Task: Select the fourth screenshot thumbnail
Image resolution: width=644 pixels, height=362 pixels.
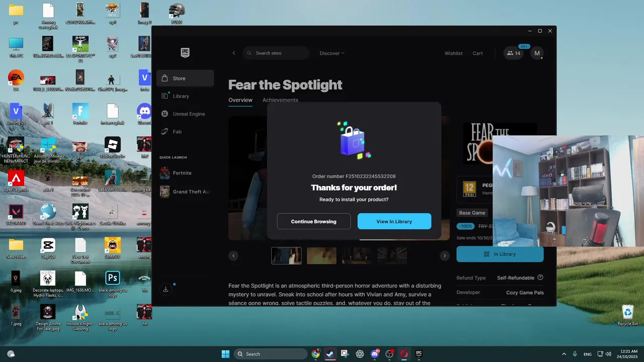Action: [x=392, y=255]
